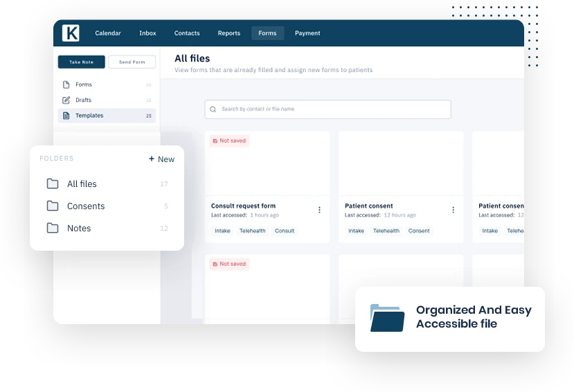574x392 pixels.
Task: Add a new folder with + New
Action: tap(161, 159)
